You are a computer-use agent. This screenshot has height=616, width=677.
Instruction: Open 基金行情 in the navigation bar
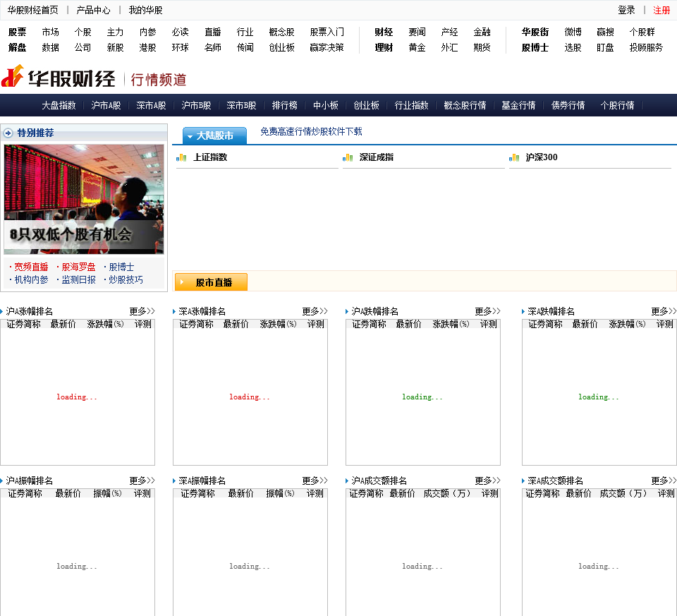(518, 105)
